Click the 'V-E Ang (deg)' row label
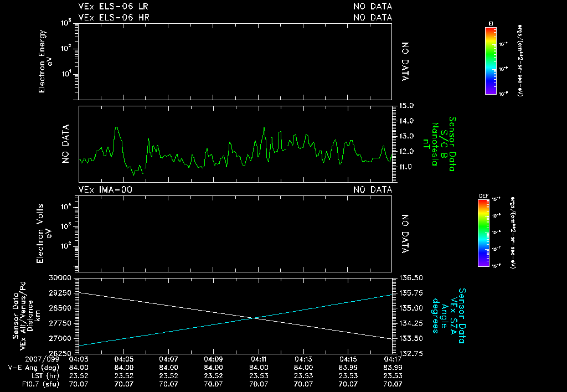Screen dimensions: 567x392 34,368
